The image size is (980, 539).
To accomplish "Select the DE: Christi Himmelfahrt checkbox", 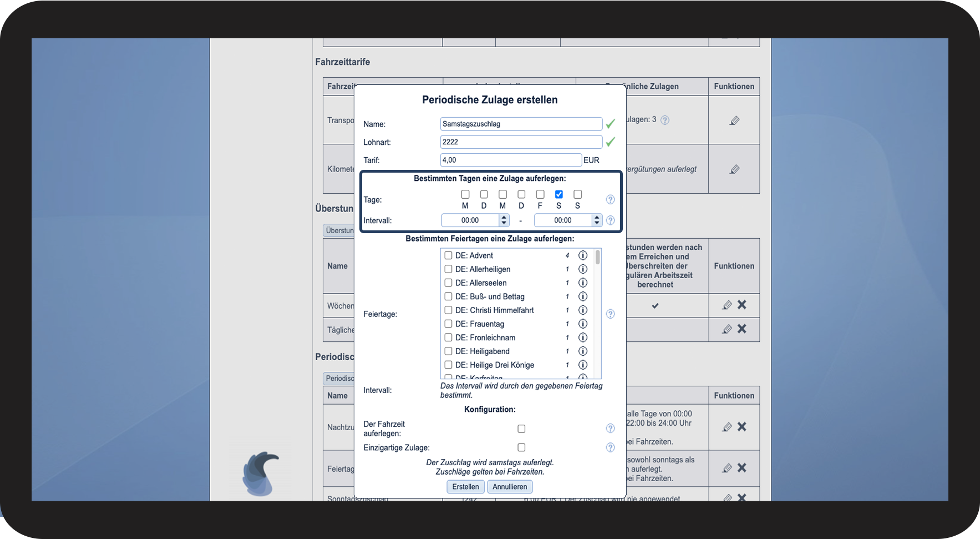I will (x=448, y=310).
